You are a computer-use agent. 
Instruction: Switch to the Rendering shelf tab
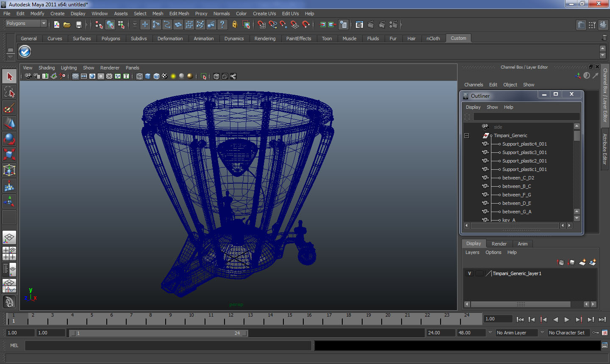click(265, 39)
